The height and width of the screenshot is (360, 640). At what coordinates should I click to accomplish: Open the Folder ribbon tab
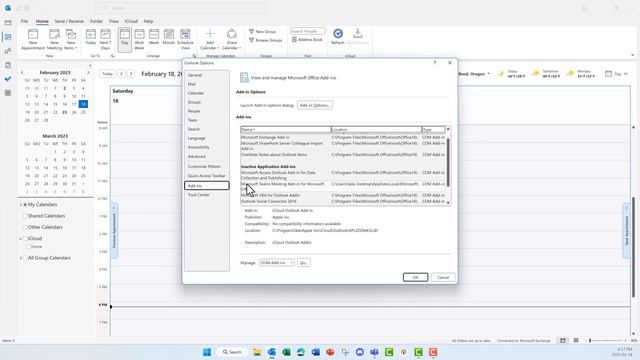click(x=96, y=21)
